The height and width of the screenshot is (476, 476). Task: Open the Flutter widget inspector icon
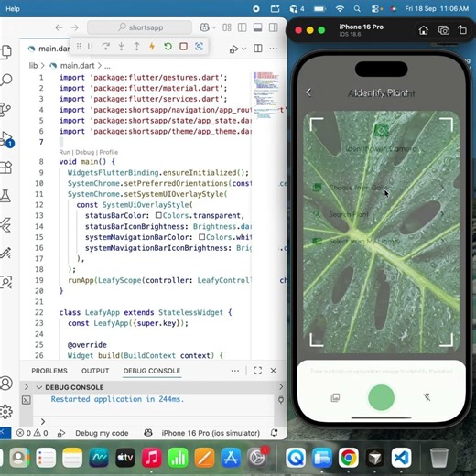click(x=199, y=47)
